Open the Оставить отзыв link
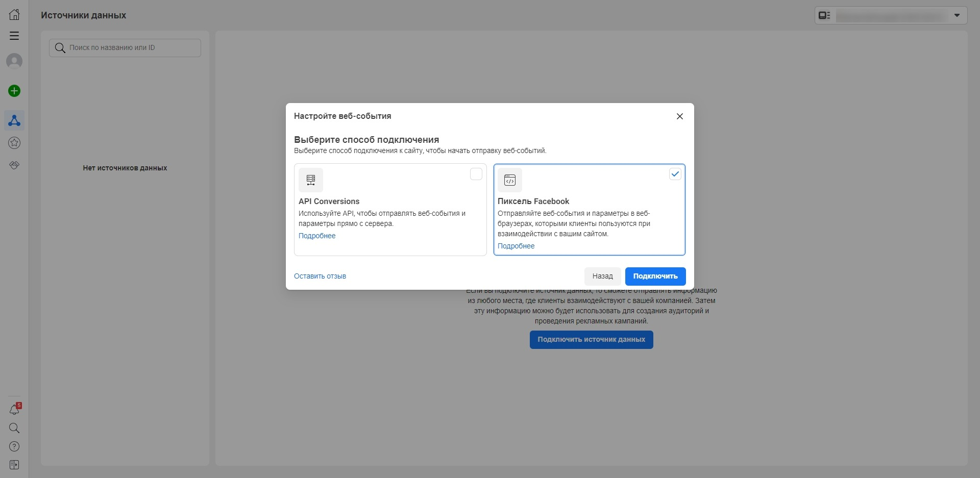This screenshot has width=980, height=478. (x=320, y=276)
